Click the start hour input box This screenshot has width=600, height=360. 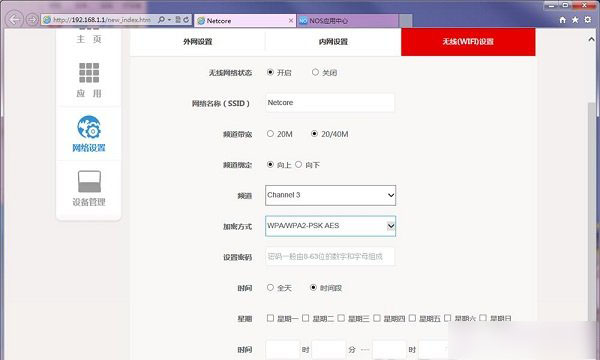(283, 349)
